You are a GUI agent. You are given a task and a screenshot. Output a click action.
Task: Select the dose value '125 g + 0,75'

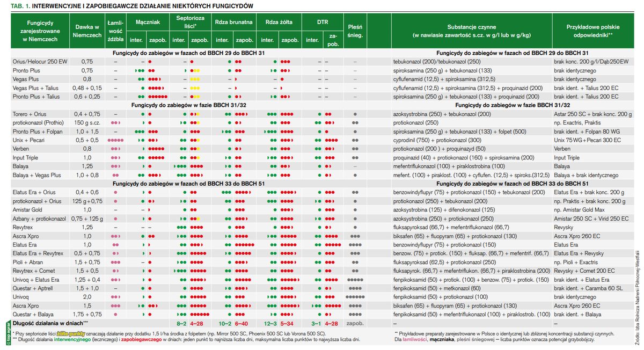[87, 201]
